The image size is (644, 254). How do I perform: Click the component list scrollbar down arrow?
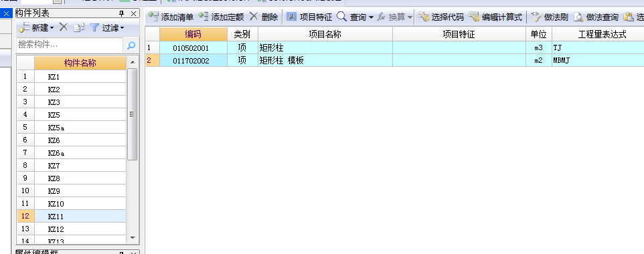click(133, 237)
